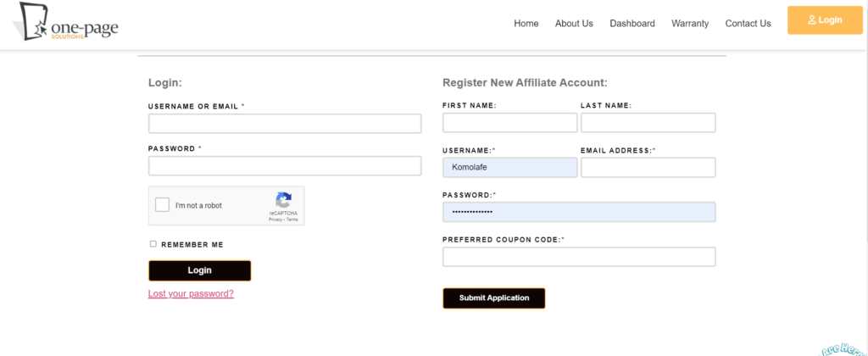Open the Home menu item
This screenshot has width=868, height=356.
tap(526, 24)
